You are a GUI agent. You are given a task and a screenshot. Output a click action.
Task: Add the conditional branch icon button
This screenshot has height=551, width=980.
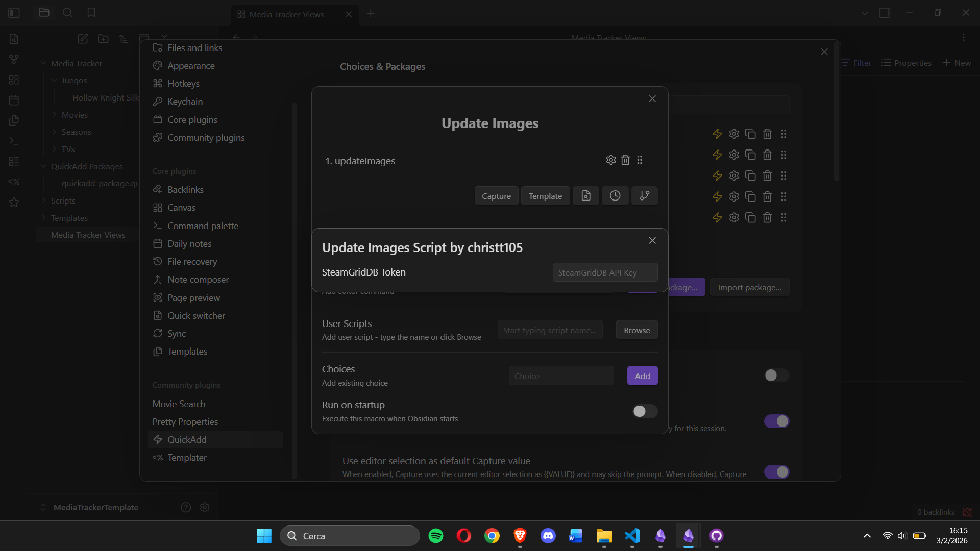pos(645,196)
